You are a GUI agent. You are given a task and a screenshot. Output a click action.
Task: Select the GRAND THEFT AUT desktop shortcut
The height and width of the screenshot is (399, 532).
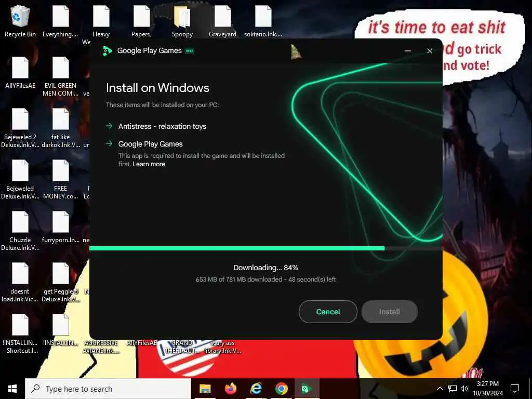(x=182, y=347)
